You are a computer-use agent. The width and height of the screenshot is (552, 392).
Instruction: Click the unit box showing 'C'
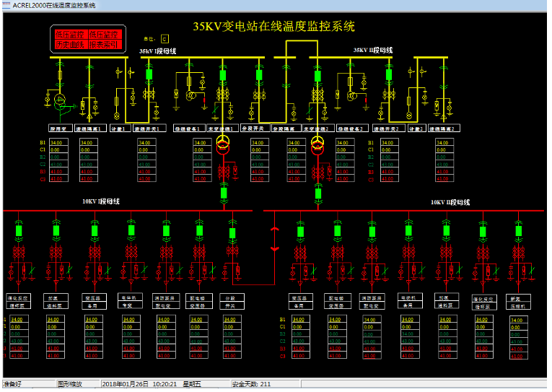(164, 38)
